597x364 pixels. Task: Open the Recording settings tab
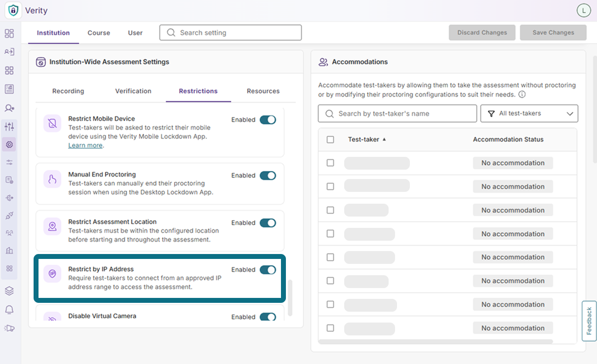click(x=68, y=91)
